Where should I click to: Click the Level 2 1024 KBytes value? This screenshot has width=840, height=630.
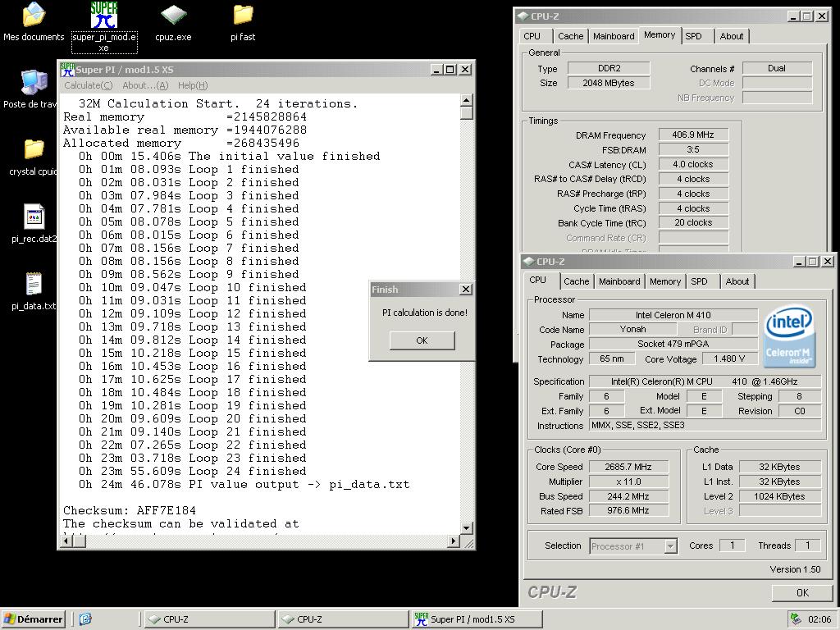[779, 496]
